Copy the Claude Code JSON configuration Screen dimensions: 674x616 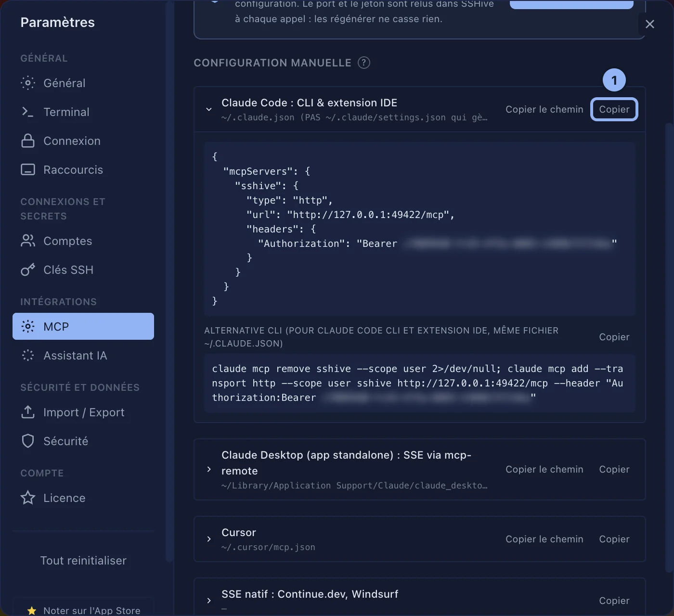tap(614, 109)
